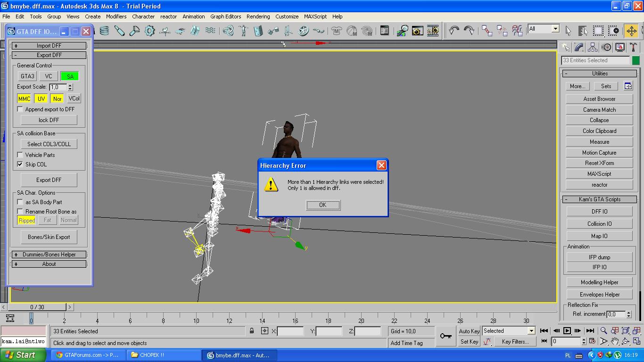Image resolution: width=644 pixels, height=362 pixels.
Task: Select the Pan hand viewport tool
Action: (x=615, y=341)
